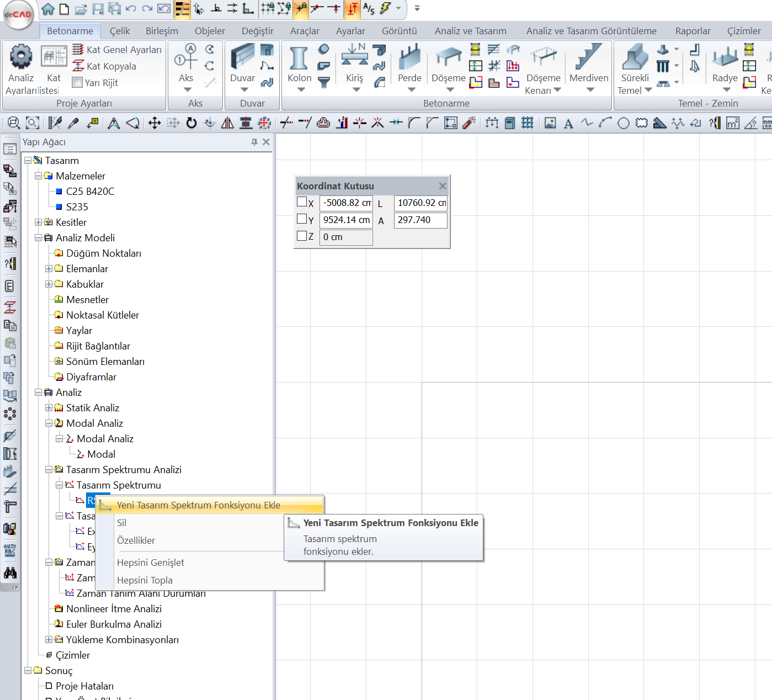This screenshot has width=772, height=700.
Task: Choose Yeni Tasarım Spektrum Fonksiyonu Ekle
Action: 199,505
